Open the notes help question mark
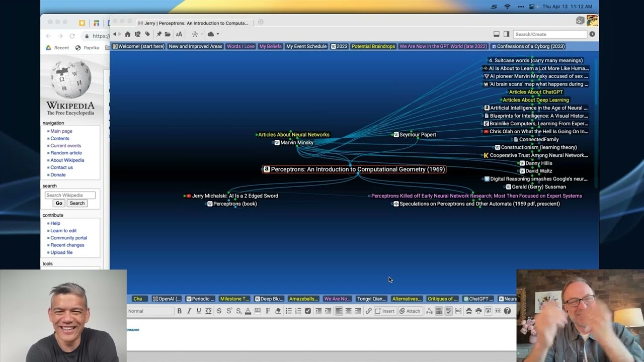The width and height of the screenshot is (644, 362). 507,311
